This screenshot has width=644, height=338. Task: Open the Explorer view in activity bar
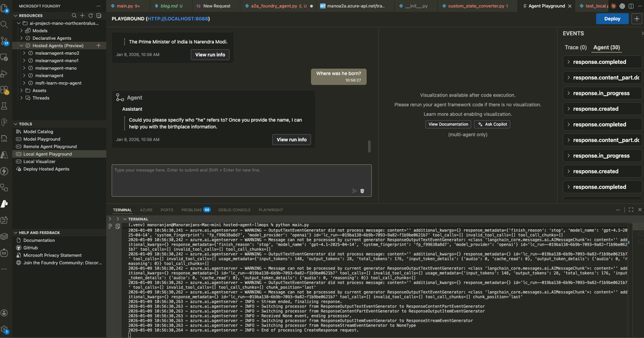tap(5, 7)
